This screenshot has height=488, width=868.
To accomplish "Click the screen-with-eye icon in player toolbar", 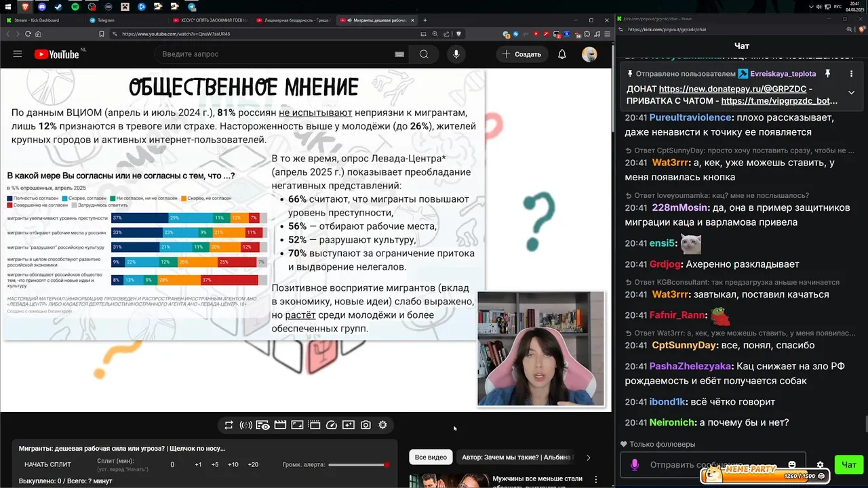I will point(263,425).
